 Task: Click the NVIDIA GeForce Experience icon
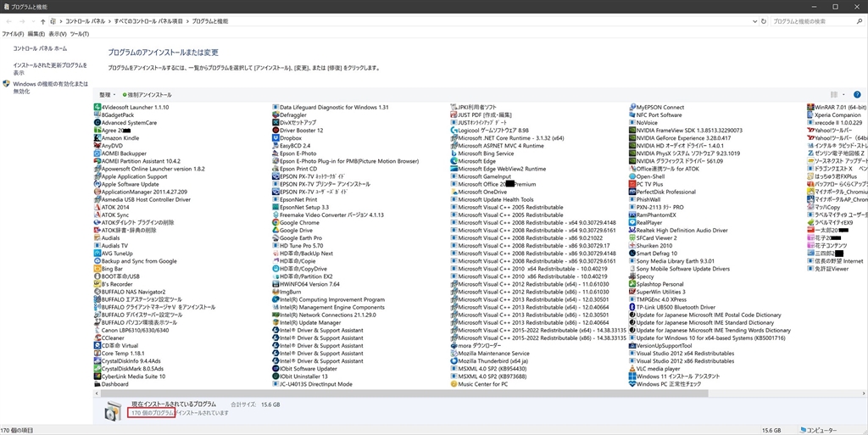(632, 138)
